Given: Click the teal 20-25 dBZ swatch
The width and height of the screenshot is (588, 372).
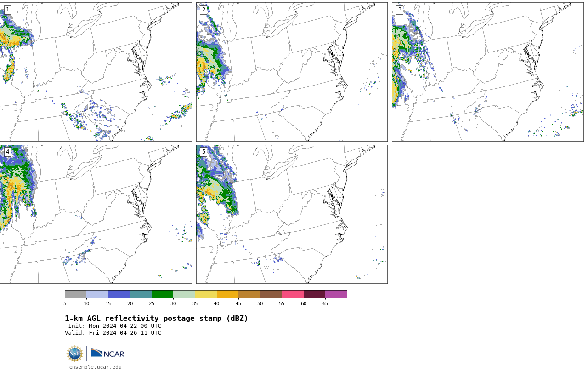Looking at the screenshot, I should tap(141, 294).
